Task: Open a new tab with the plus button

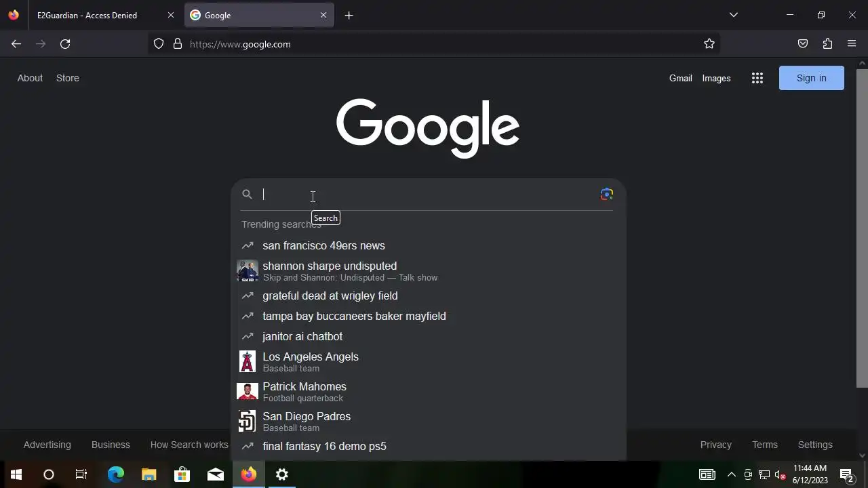Action: 349,15
